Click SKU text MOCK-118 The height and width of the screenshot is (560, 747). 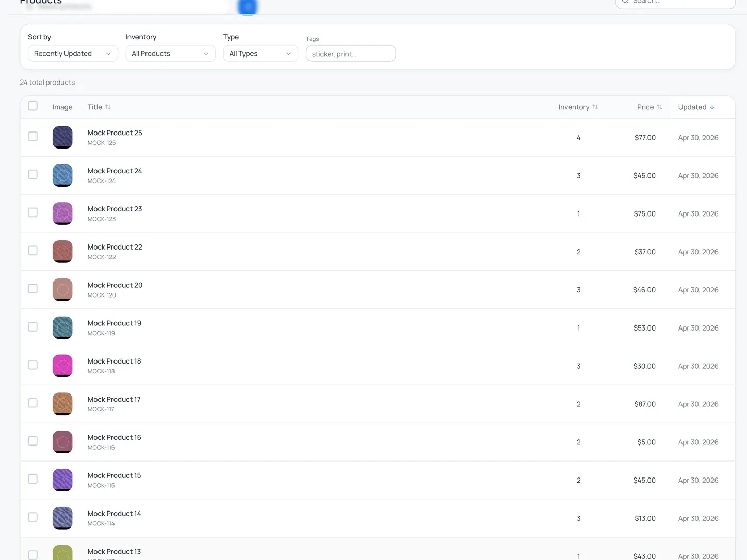[x=101, y=371]
